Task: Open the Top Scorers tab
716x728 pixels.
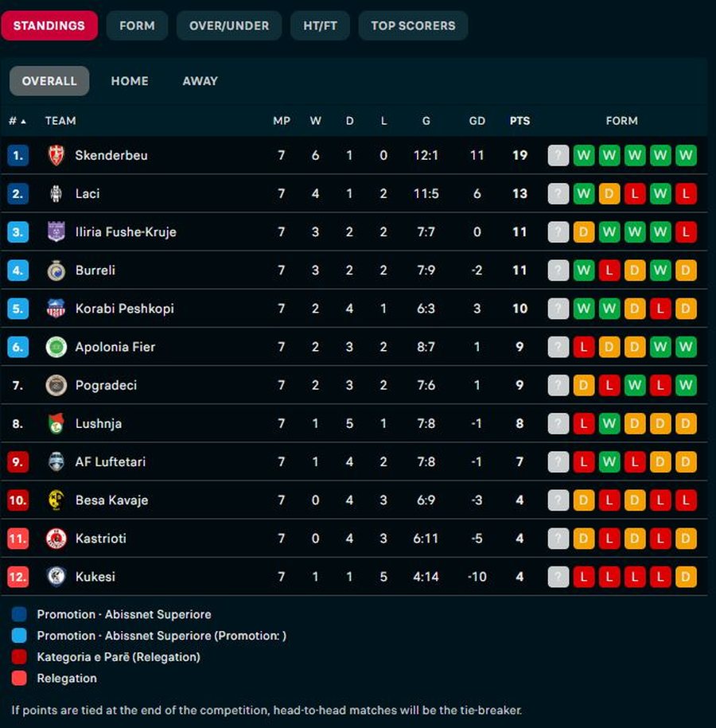Action: pos(413,25)
